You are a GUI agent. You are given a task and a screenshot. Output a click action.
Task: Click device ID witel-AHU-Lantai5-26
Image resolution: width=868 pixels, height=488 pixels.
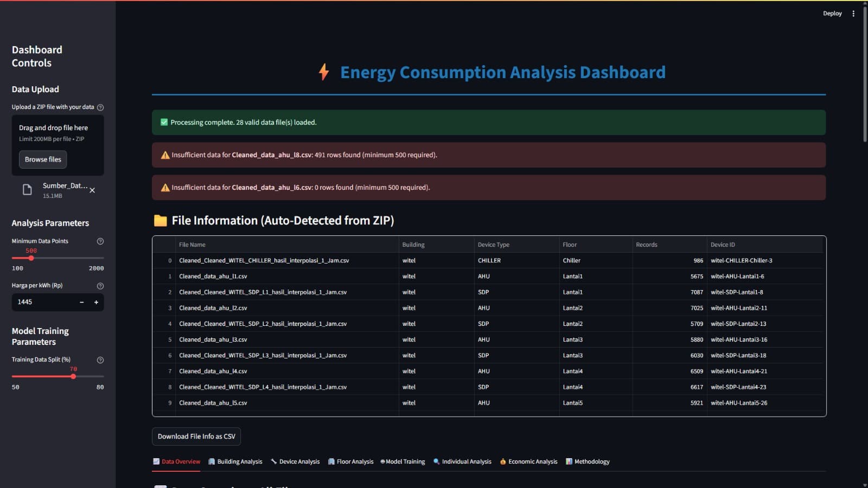tap(765, 403)
